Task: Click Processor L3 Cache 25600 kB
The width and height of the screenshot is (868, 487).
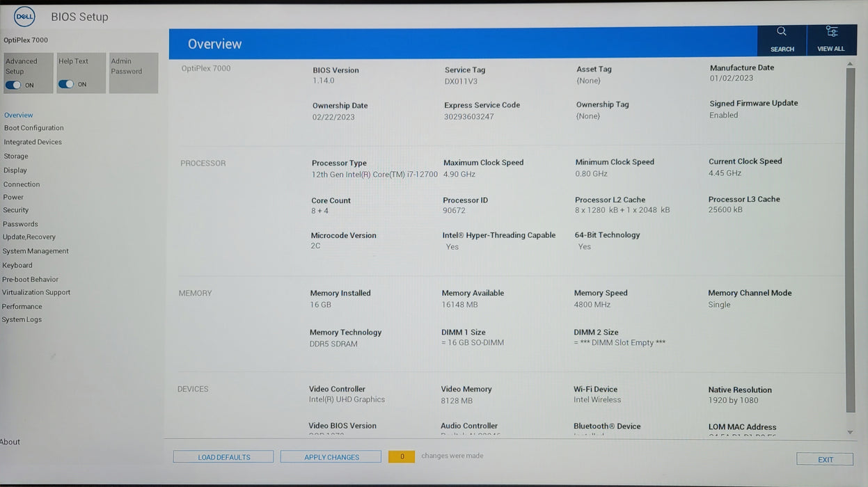Action: 725,209
